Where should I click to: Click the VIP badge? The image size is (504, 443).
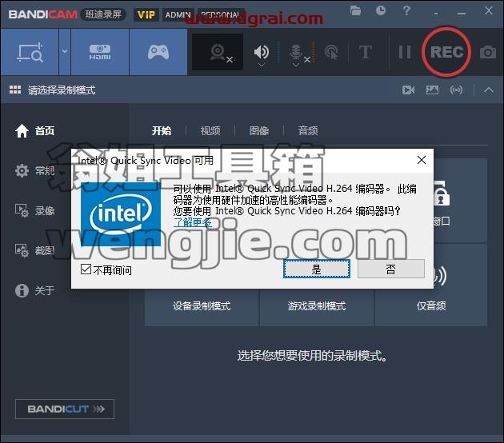click(x=146, y=14)
